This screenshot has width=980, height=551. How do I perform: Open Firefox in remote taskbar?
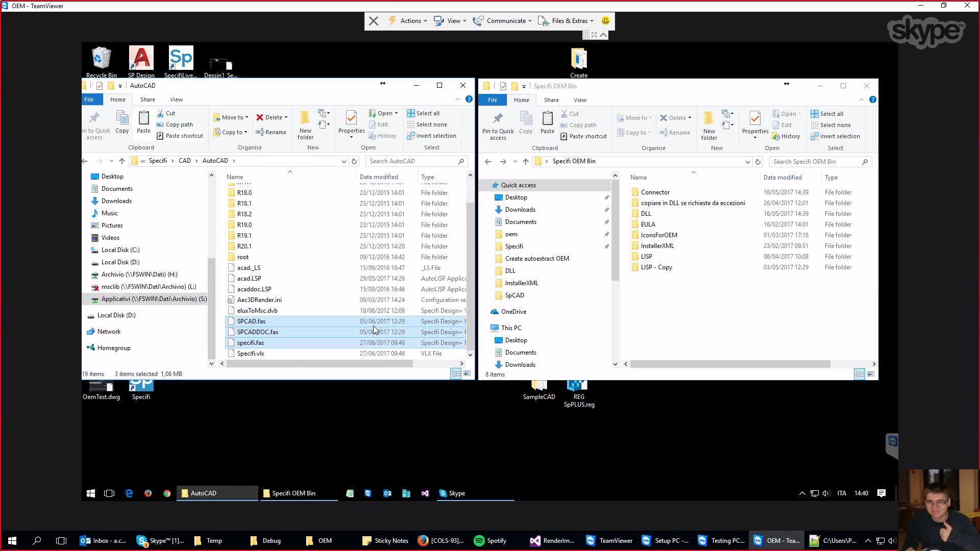148,493
